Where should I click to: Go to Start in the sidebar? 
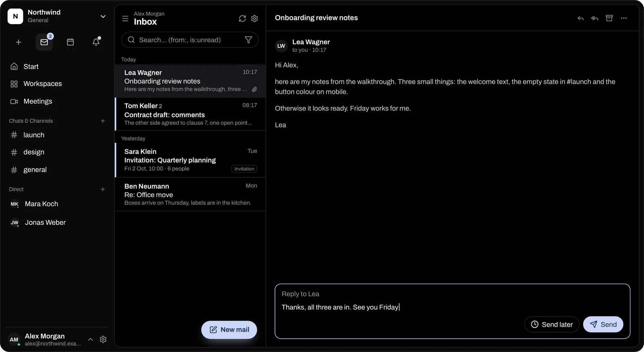point(57,66)
